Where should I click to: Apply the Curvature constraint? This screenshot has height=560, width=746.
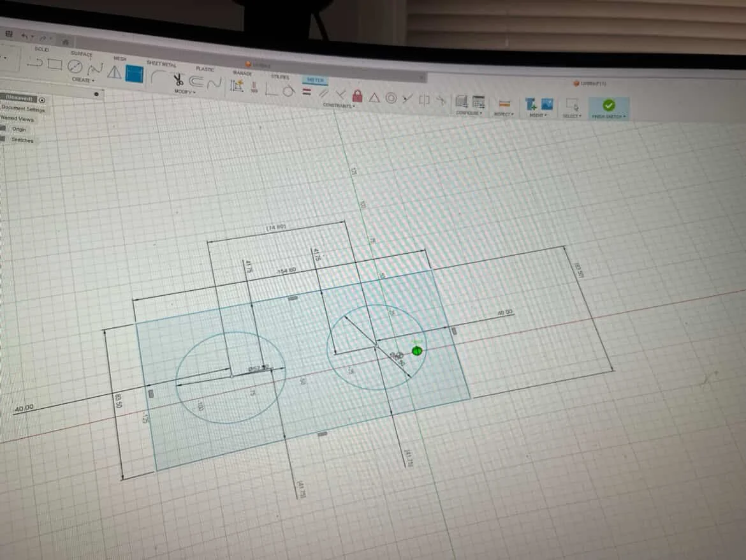(x=441, y=100)
